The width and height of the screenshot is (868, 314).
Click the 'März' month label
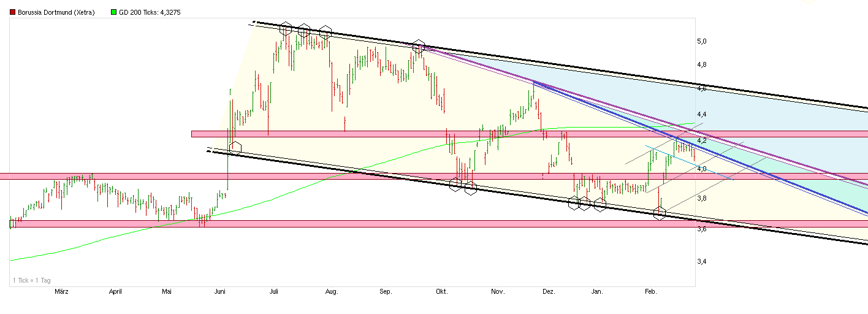(x=61, y=292)
